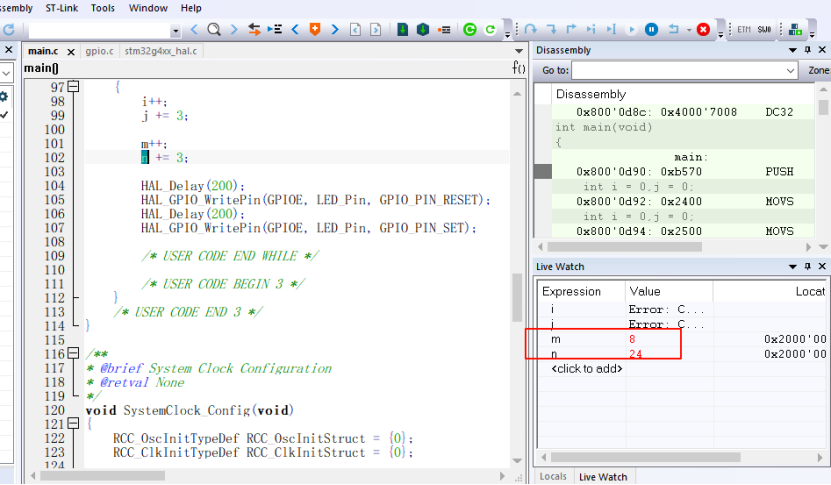831x485 pixels.
Task: Switch to the stm32g4xx_hal.c tab
Action: click(x=161, y=51)
